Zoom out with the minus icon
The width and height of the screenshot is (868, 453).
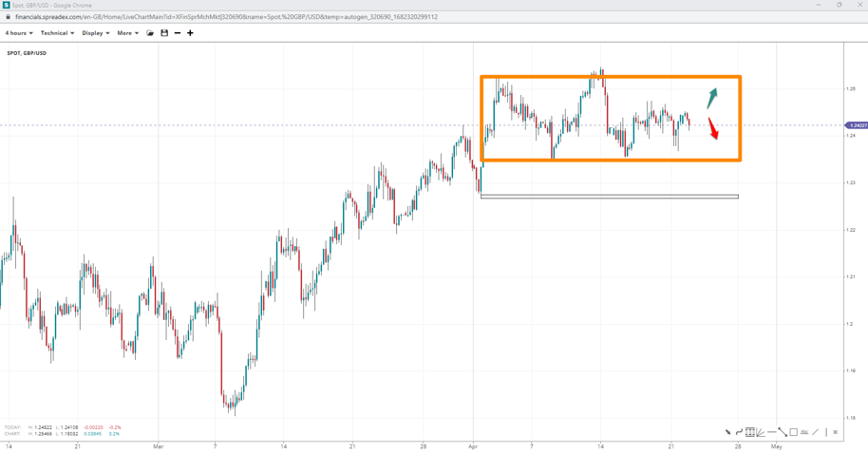coord(178,33)
